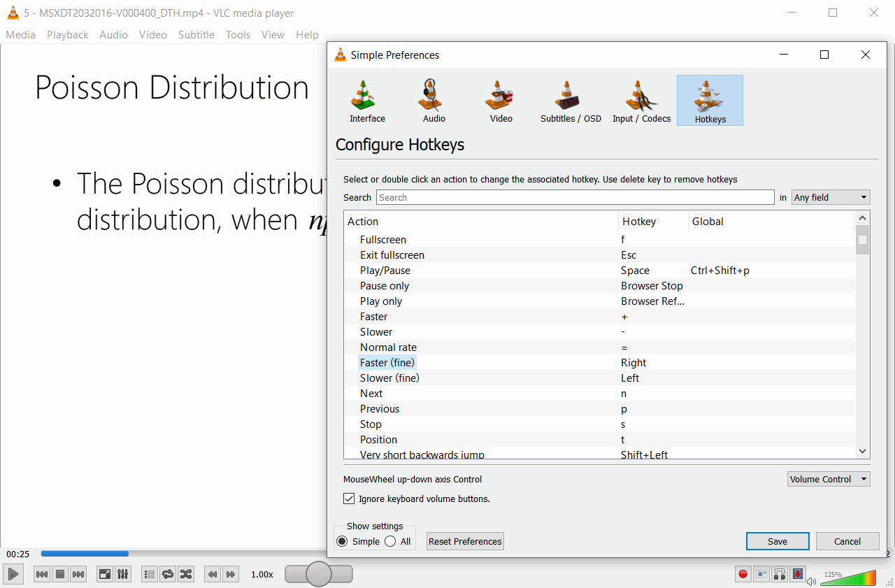The image size is (895, 588).
Task: Expand the Volume Control mousewheel dropdown
Action: [x=828, y=480]
